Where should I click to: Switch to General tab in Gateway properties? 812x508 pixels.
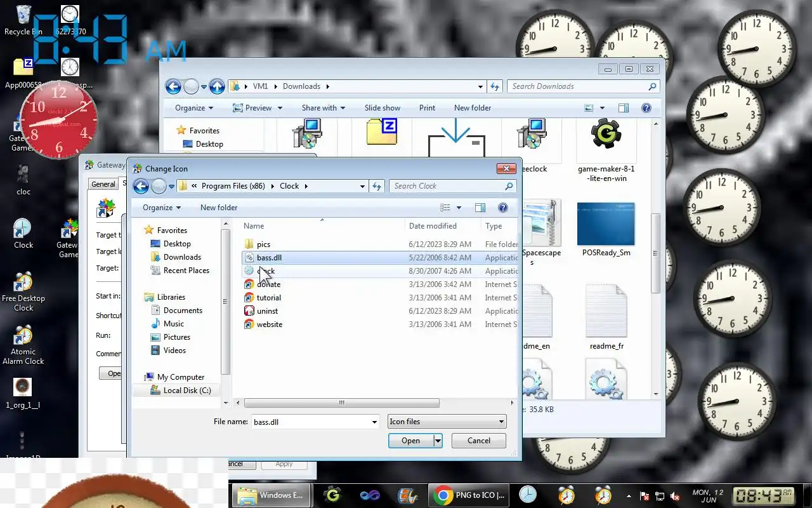click(103, 184)
